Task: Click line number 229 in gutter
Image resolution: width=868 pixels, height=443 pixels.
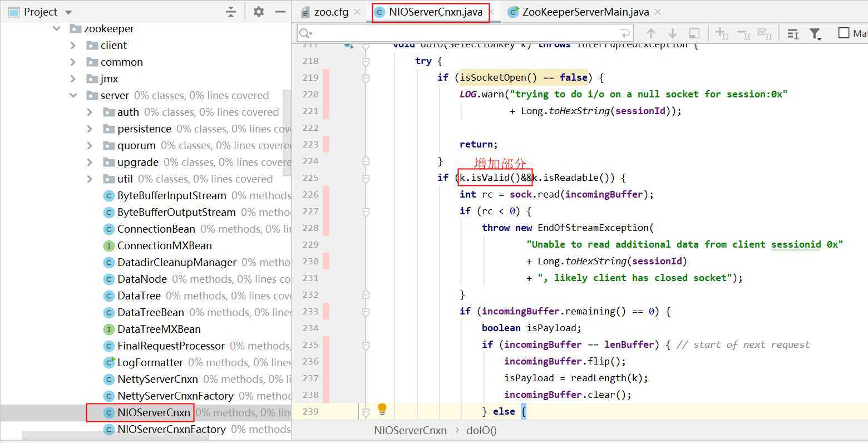Action: 310,245
